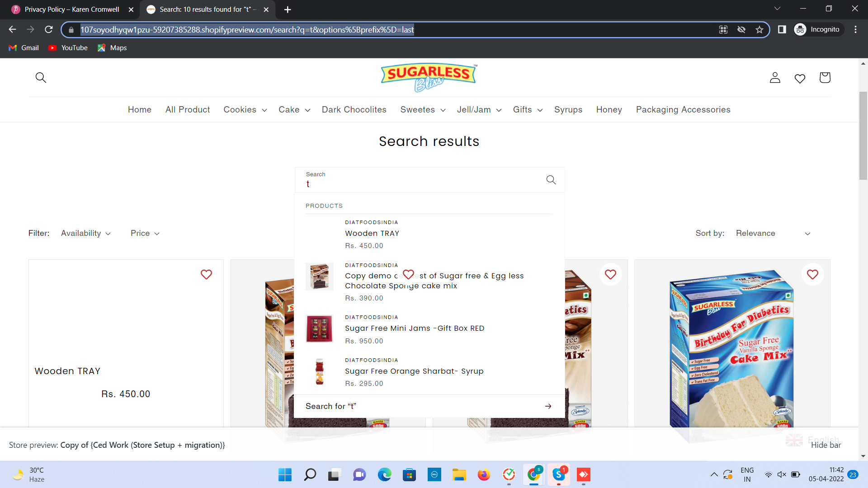This screenshot has width=868, height=488.
Task: Hide the store preview bar
Action: (x=826, y=445)
